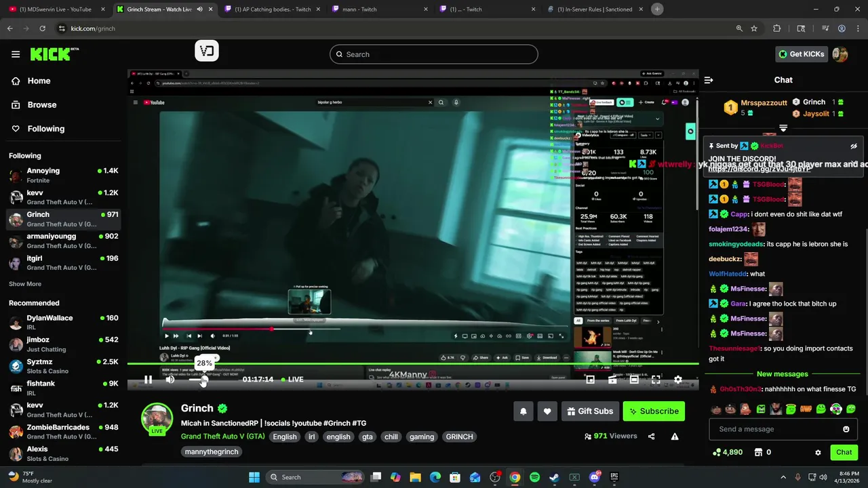Expand the list with Show More
868x488 pixels.
click(25, 284)
